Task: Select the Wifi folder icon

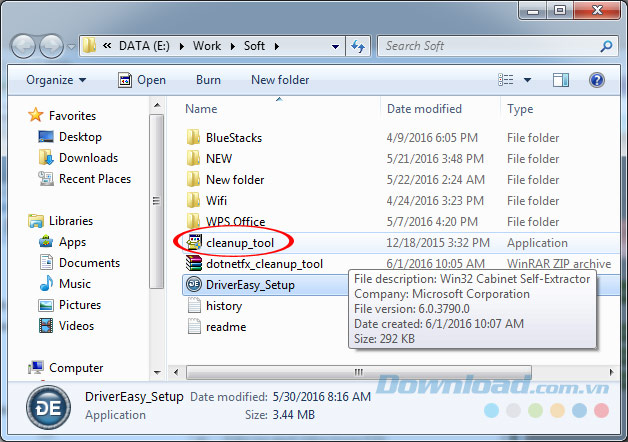Action: 193,199
